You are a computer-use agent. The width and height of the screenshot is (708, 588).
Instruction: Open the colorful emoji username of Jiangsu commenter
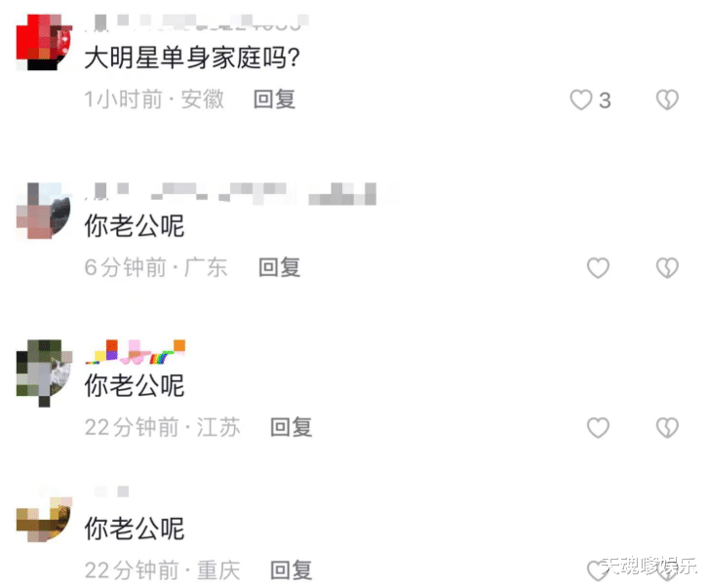(136, 352)
